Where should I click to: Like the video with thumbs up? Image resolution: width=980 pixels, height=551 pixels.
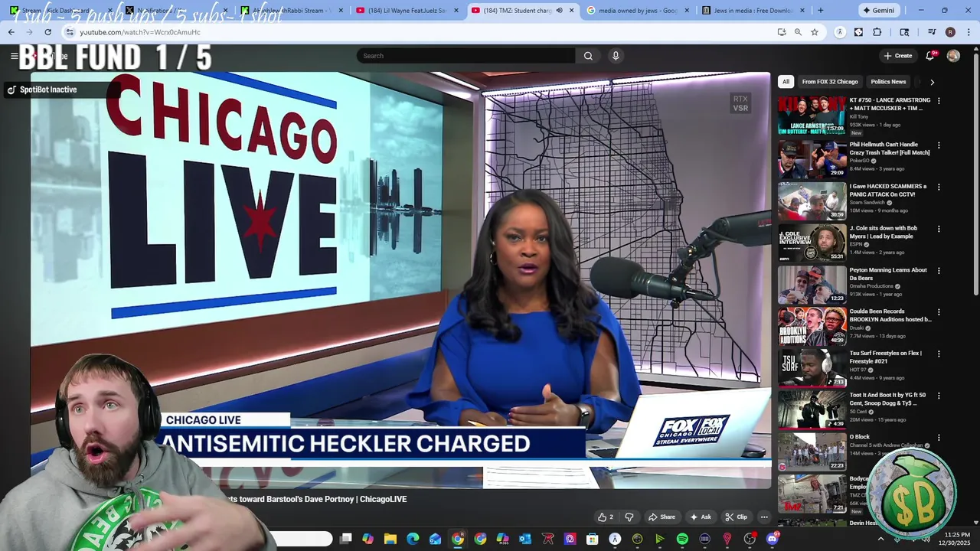point(605,517)
